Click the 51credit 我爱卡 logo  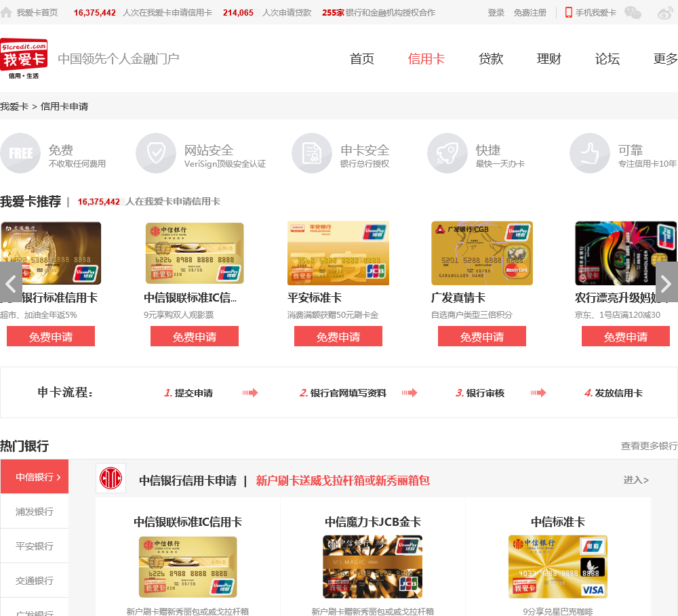coord(24,58)
